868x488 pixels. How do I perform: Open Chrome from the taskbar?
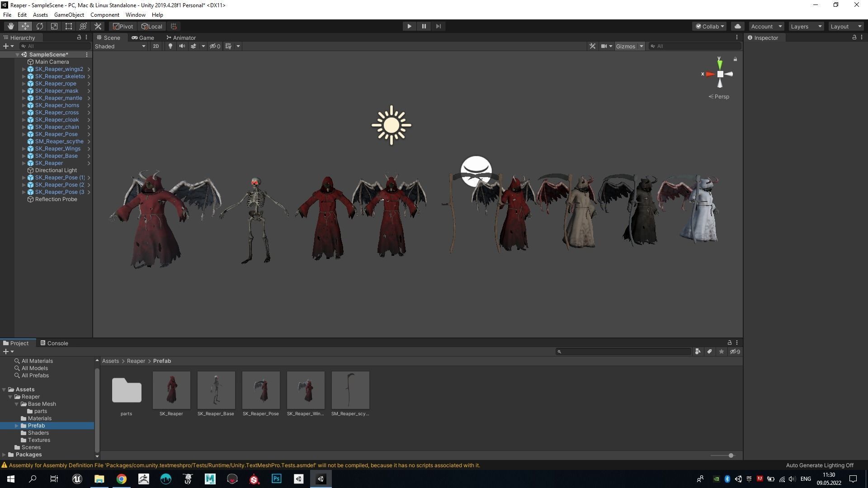(x=121, y=479)
